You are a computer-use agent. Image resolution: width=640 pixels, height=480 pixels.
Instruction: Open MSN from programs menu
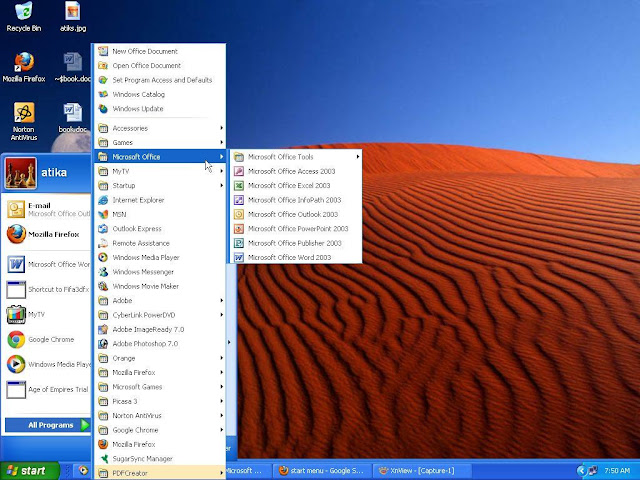[160, 214]
